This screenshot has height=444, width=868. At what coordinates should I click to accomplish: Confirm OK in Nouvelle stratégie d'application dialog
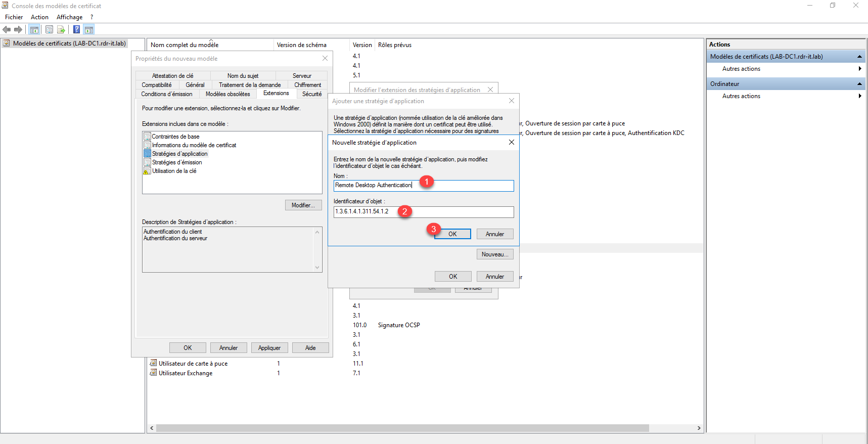coord(452,234)
